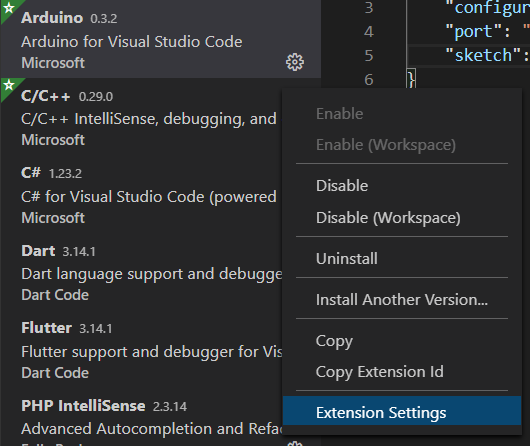
Task: Click 'Dart language support and debugger' description
Action: point(152,274)
